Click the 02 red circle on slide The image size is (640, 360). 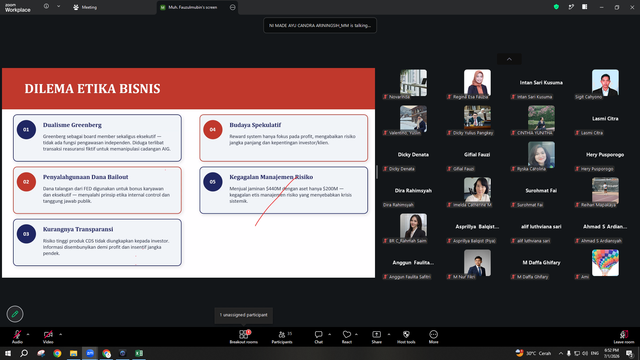26,182
